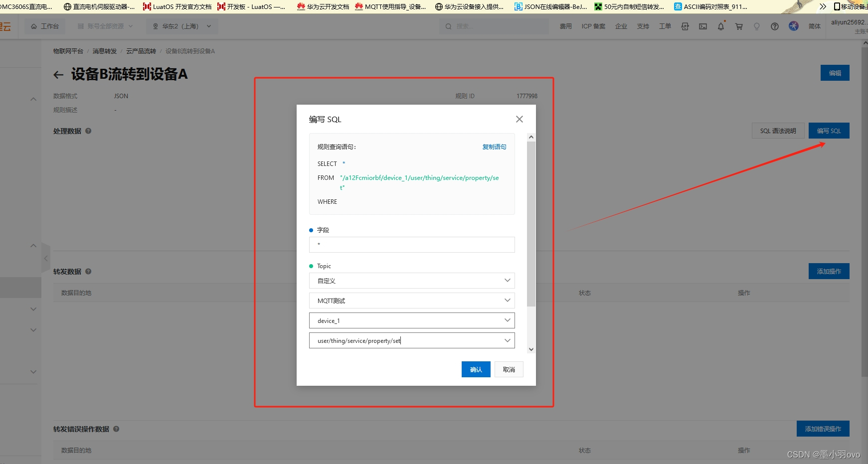Open the 费用 menu
Viewport: 868px width, 464px height.
coord(565,26)
